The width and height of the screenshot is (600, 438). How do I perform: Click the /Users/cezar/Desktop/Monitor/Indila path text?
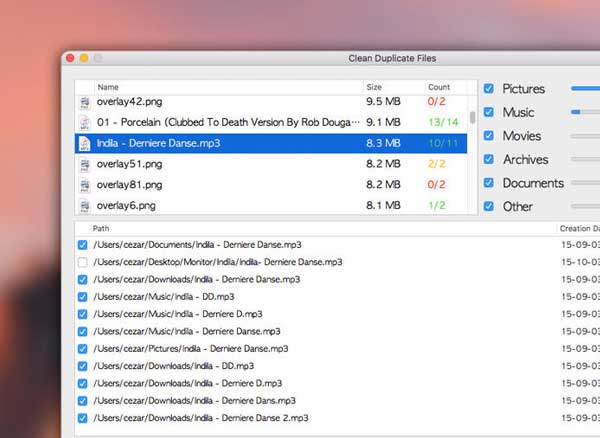(x=218, y=262)
